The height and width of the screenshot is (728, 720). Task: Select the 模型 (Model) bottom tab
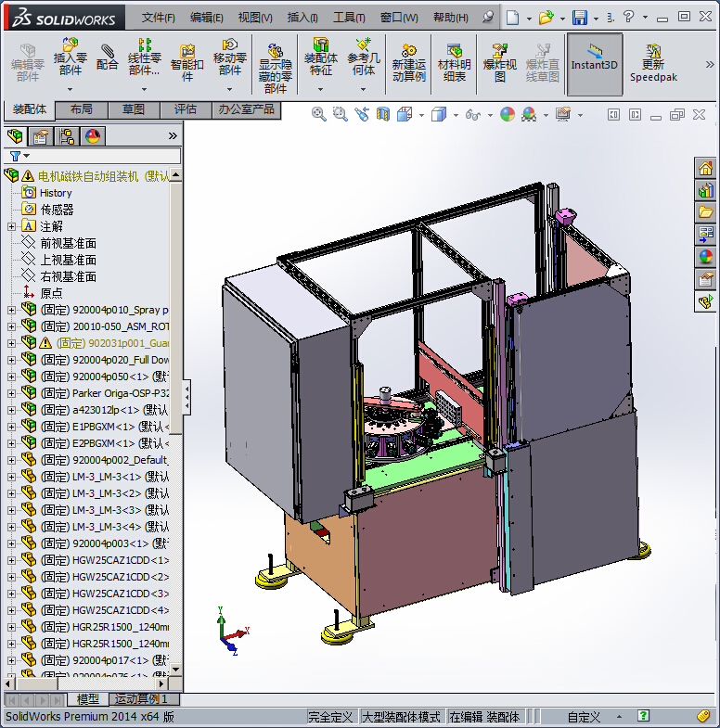click(x=88, y=698)
